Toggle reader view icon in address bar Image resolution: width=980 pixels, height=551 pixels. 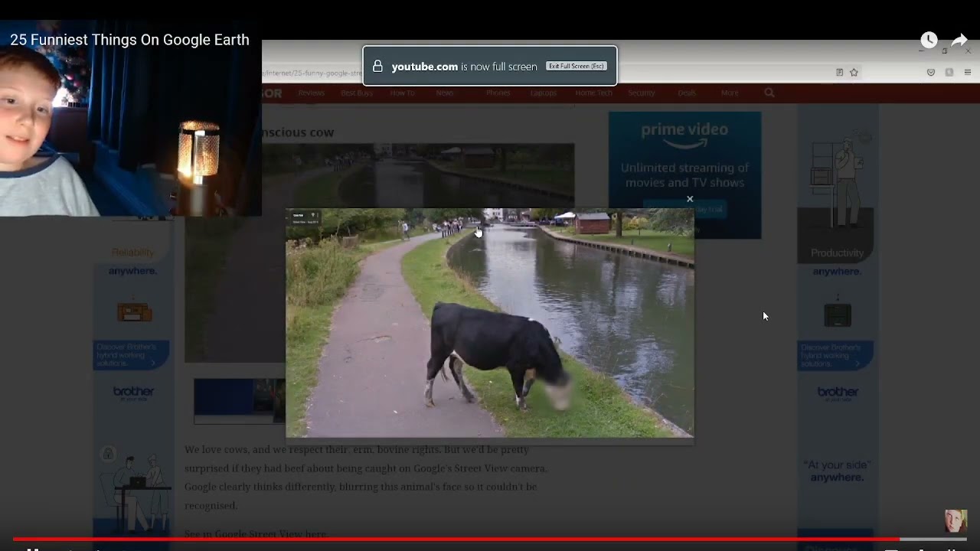(839, 73)
